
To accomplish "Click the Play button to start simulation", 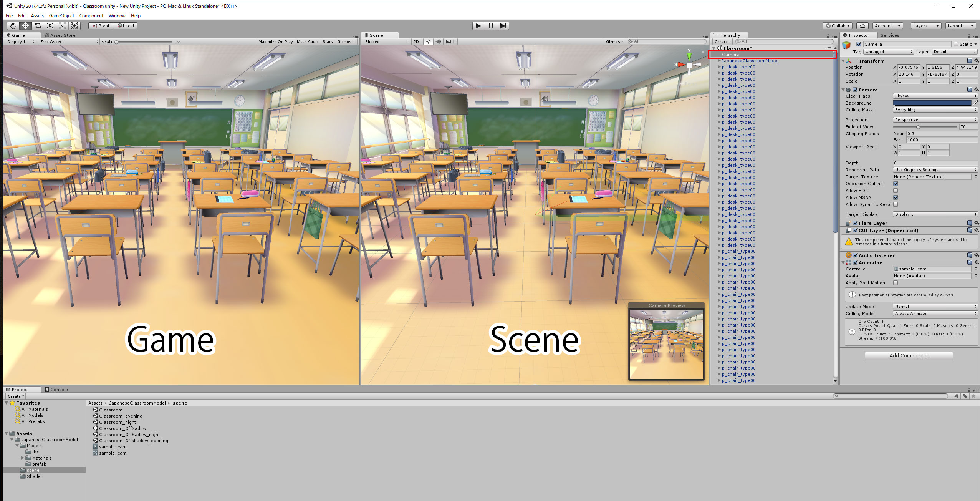I will (478, 25).
